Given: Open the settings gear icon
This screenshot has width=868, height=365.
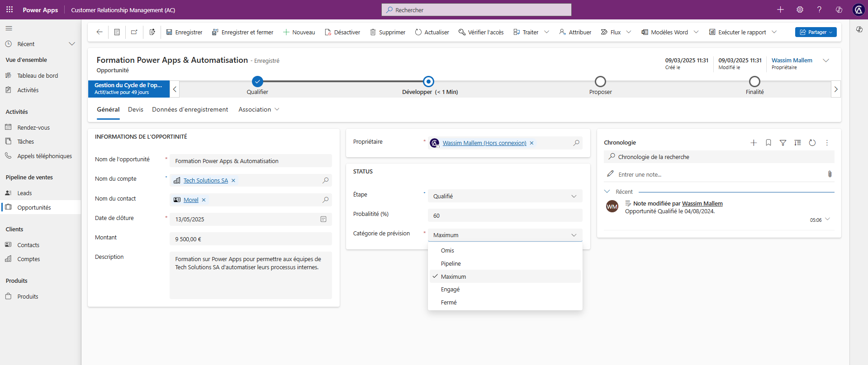Looking at the screenshot, I should tap(800, 9).
